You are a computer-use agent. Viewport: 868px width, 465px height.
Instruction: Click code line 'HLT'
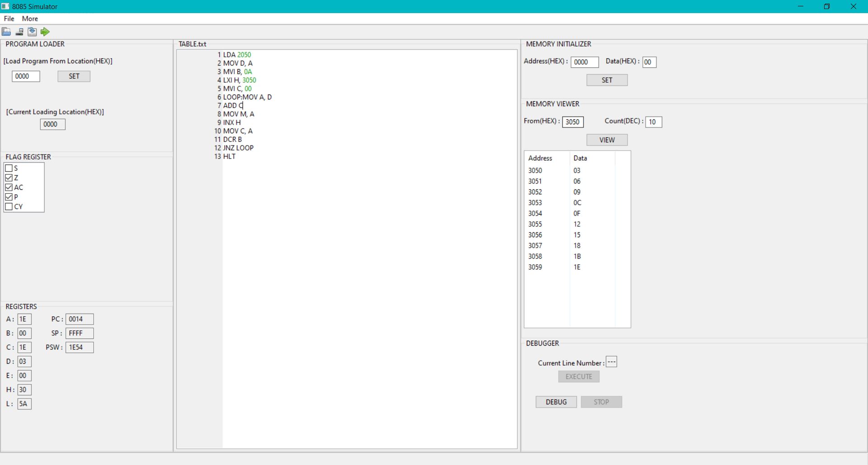pyautogui.click(x=229, y=156)
